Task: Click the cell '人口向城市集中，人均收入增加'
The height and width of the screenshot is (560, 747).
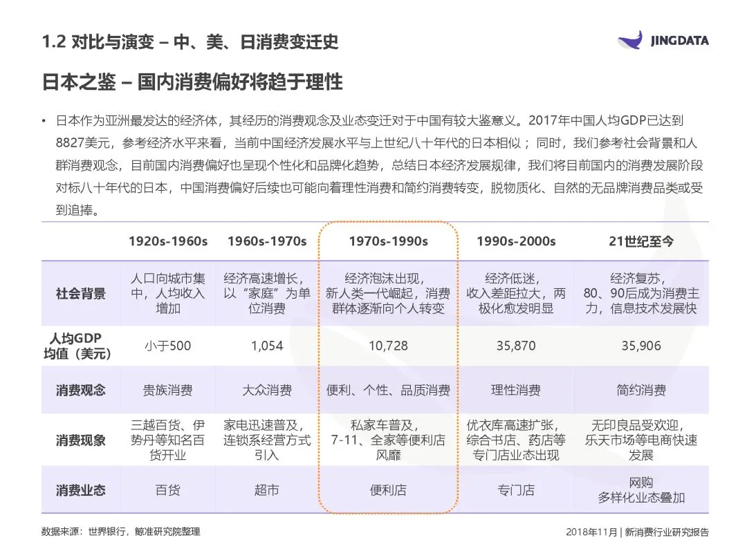Action: (x=167, y=293)
